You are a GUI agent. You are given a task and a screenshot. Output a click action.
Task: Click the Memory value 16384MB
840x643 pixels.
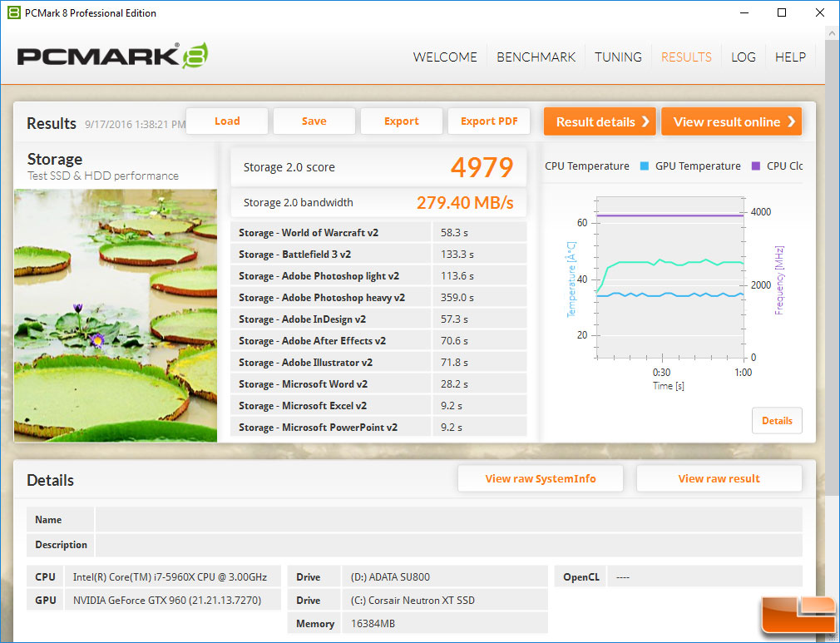coord(445,624)
